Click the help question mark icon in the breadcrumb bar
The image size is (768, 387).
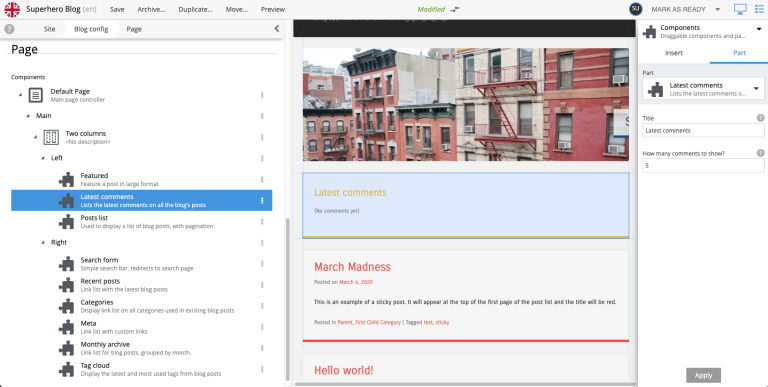(9, 29)
